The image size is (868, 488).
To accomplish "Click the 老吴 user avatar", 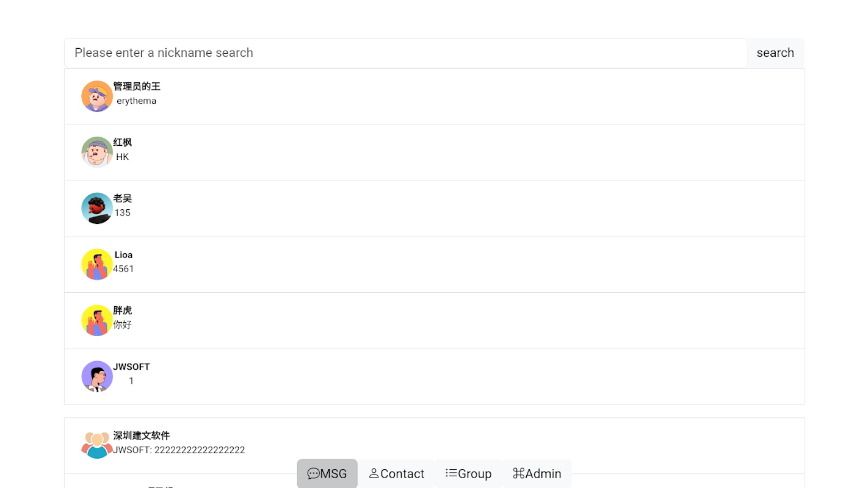I will [x=97, y=208].
